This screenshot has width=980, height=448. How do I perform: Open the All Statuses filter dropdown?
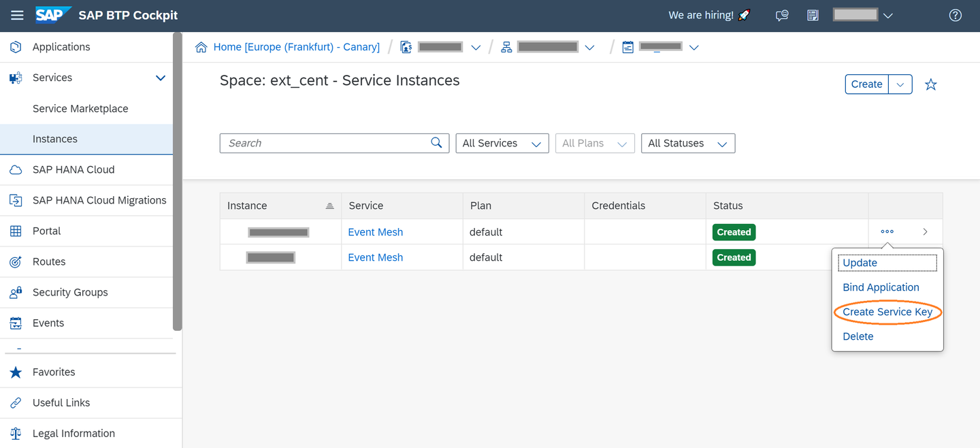[688, 143]
